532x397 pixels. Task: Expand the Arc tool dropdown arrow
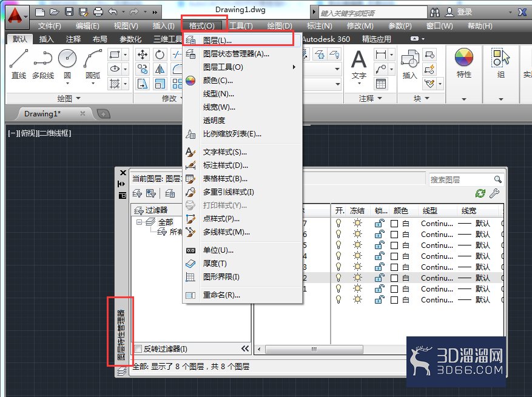tap(93, 84)
